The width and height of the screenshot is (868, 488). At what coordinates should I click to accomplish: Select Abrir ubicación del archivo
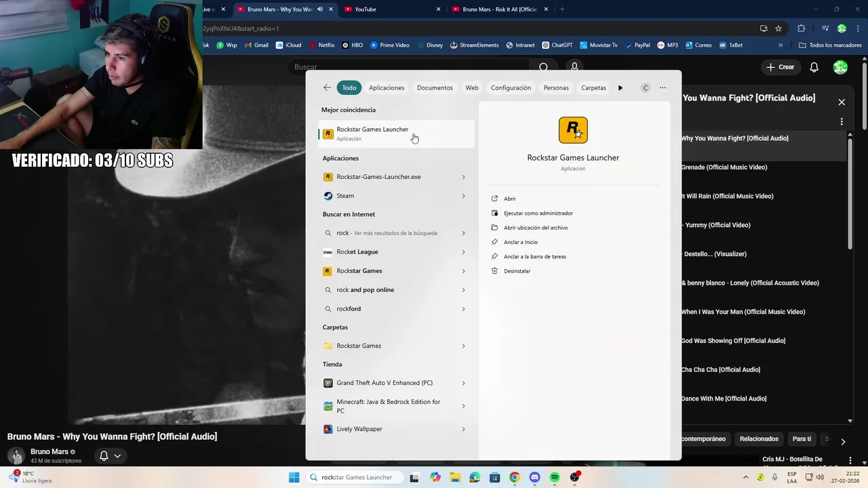[535, 228]
